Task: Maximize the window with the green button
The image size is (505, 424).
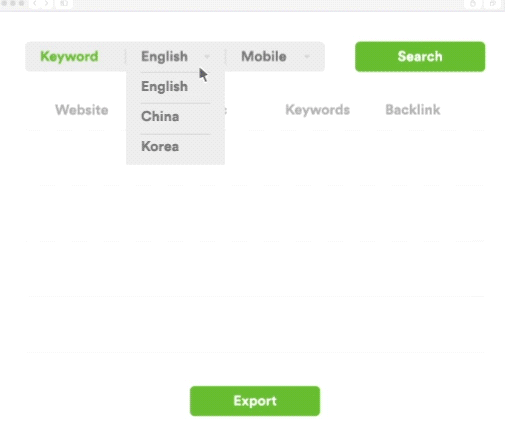Action: [21, 3]
